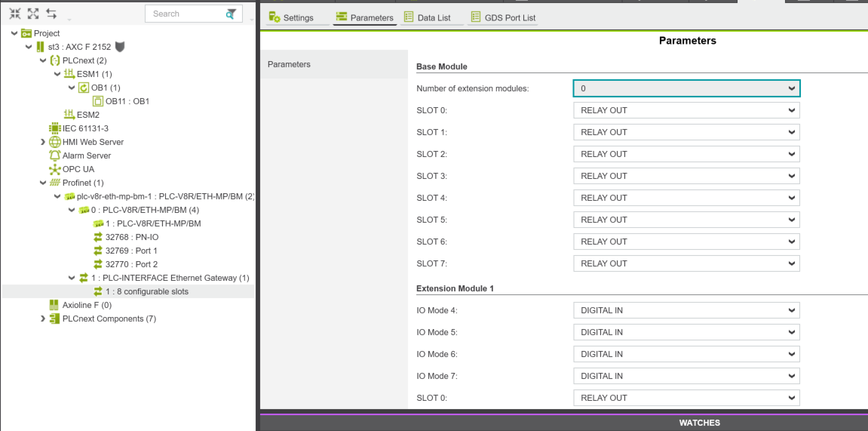The height and width of the screenshot is (431, 868).
Task: Click the OPC UA node icon
Action: (x=54, y=169)
